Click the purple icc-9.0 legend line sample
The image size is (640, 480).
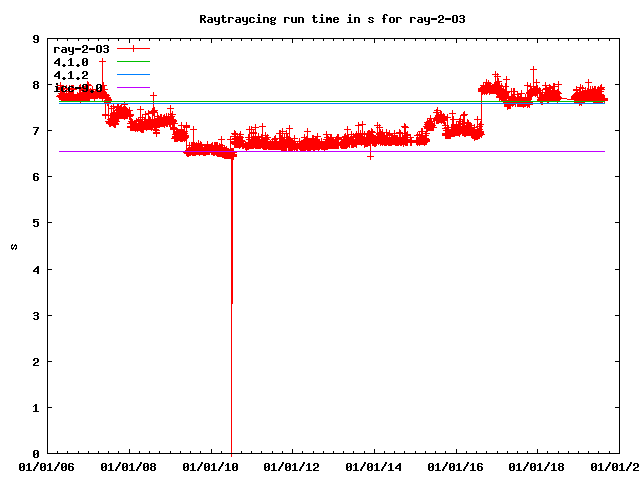pos(133,88)
